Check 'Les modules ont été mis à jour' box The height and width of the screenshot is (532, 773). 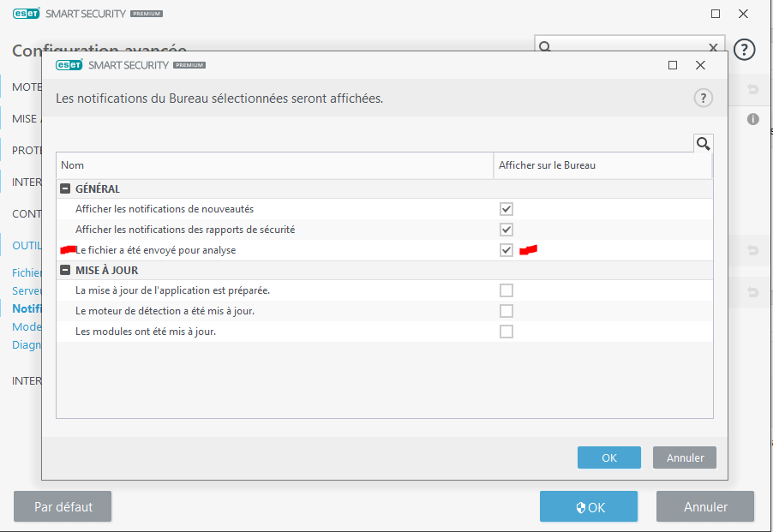506,332
